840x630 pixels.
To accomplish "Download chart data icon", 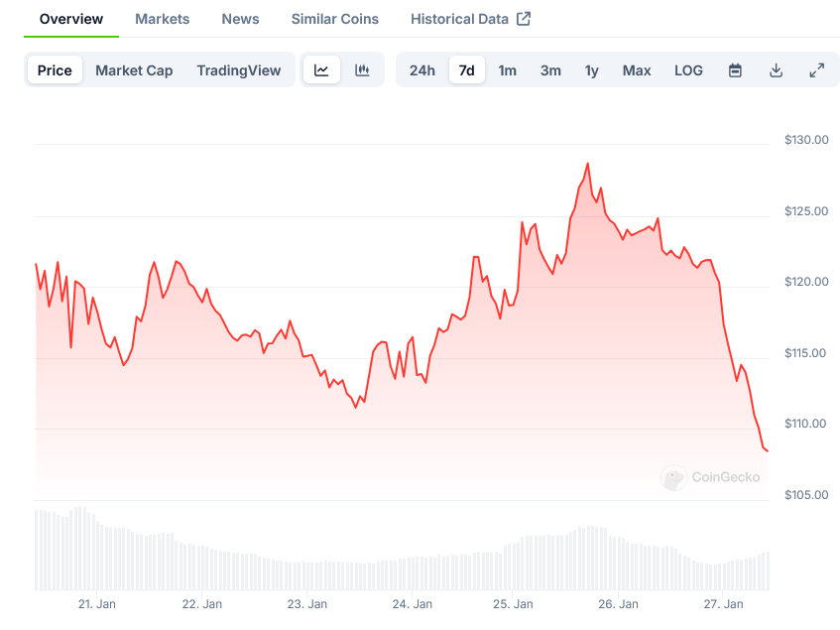I will pyautogui.click(x=776, y=70).
